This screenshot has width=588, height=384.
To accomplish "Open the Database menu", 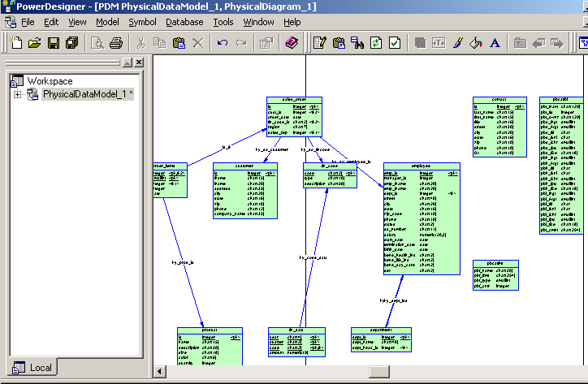I will [185, 22].
